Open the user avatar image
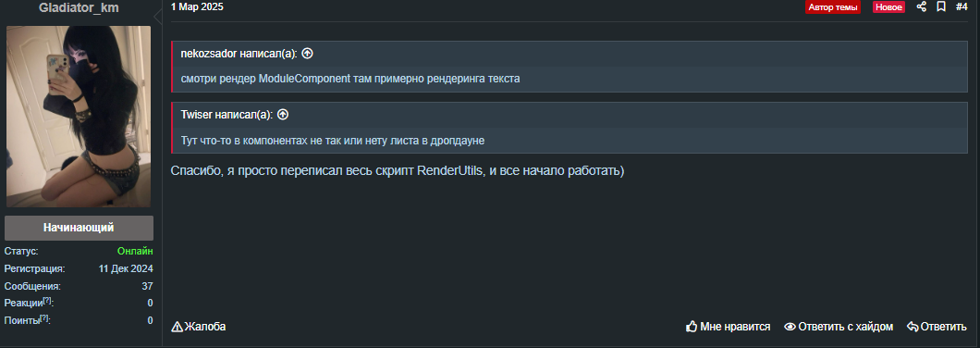The width and height of the screenshot is (980, 348). [79, 117]
